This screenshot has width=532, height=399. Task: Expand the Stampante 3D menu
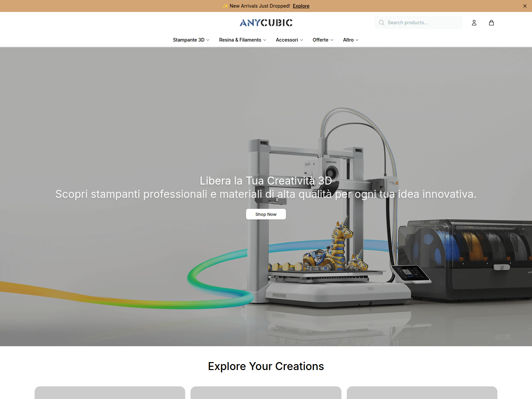[191, 40]
